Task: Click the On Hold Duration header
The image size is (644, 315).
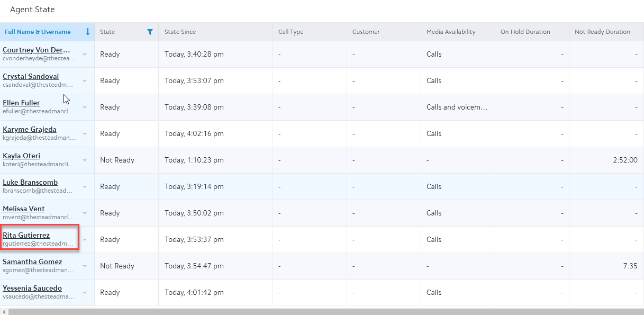Action: pos(525,32)
